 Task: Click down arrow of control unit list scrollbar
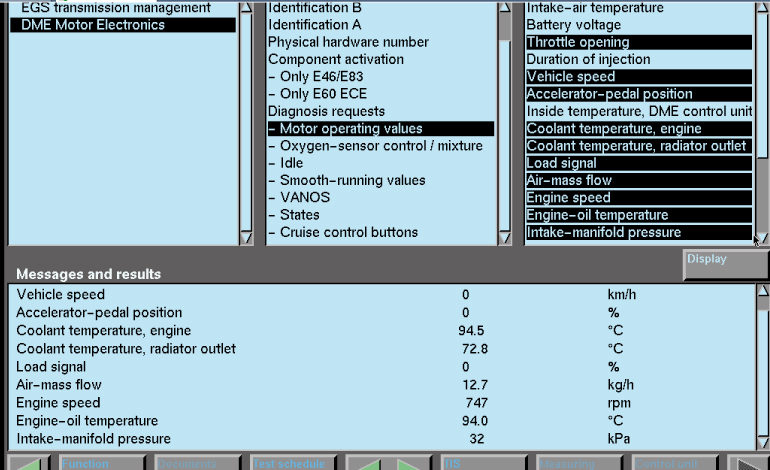coord(246,238)
